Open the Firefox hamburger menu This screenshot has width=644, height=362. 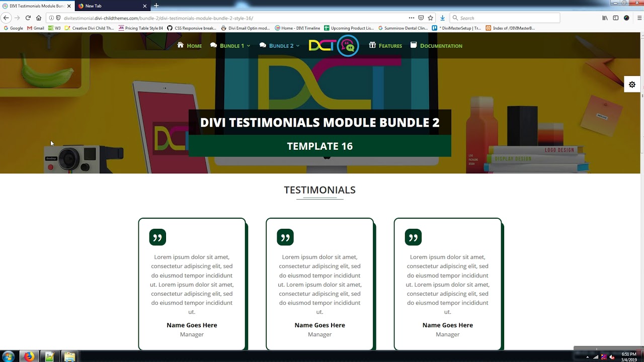click(640, 18)
